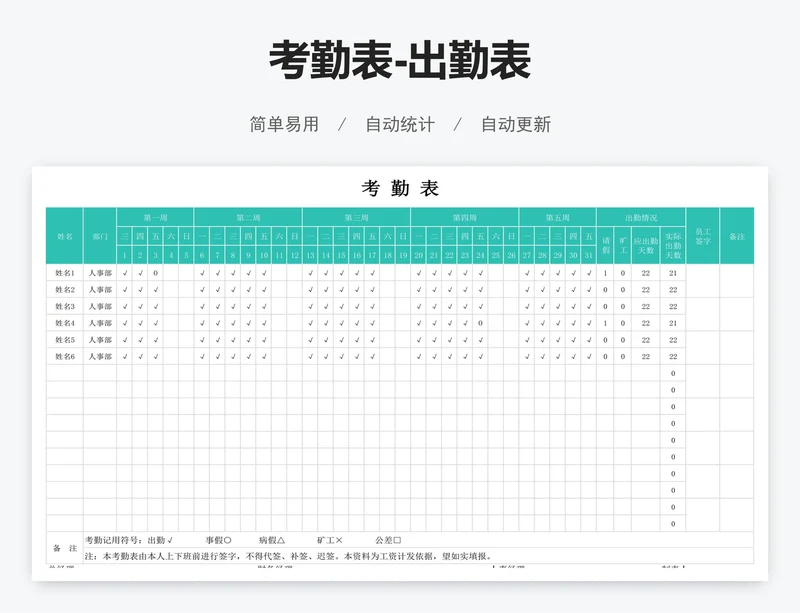The height and width of the screenshot is (613, 800).
Task: Click 请假 value 1 in 姓名4 row
Action: [606, 323]
